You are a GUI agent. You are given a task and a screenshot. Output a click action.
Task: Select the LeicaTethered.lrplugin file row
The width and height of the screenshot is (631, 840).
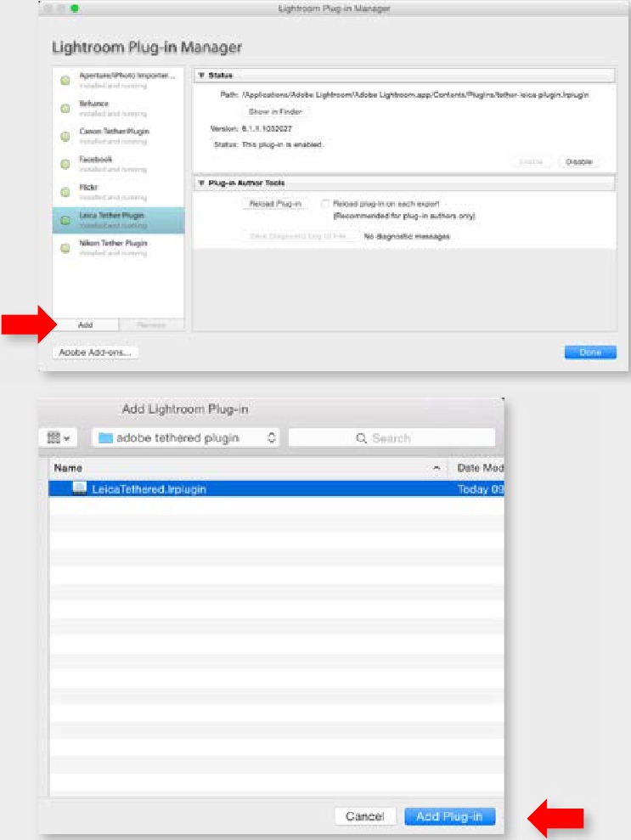coord(276,488)
